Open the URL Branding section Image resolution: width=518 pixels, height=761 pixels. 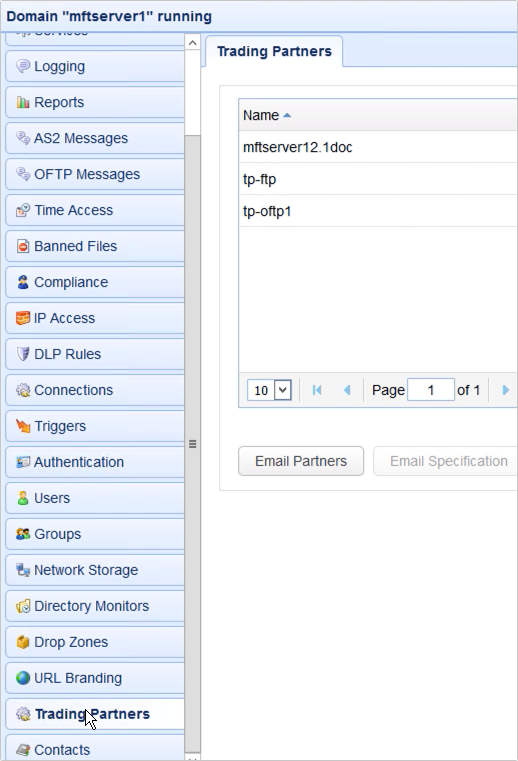coord(95,678)
